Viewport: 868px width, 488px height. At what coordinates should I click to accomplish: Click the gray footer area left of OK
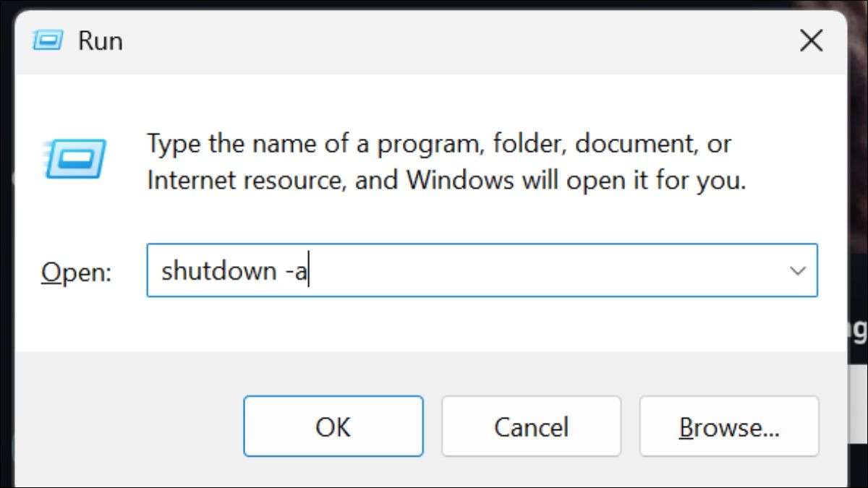click(x=123, y=427)
